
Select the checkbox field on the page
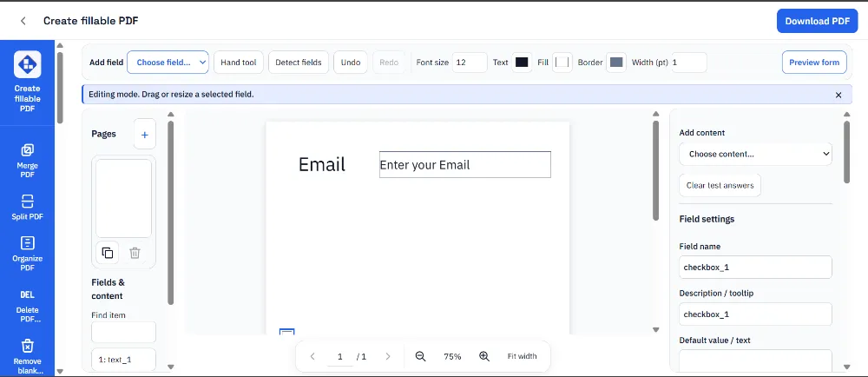coord(286,332)
